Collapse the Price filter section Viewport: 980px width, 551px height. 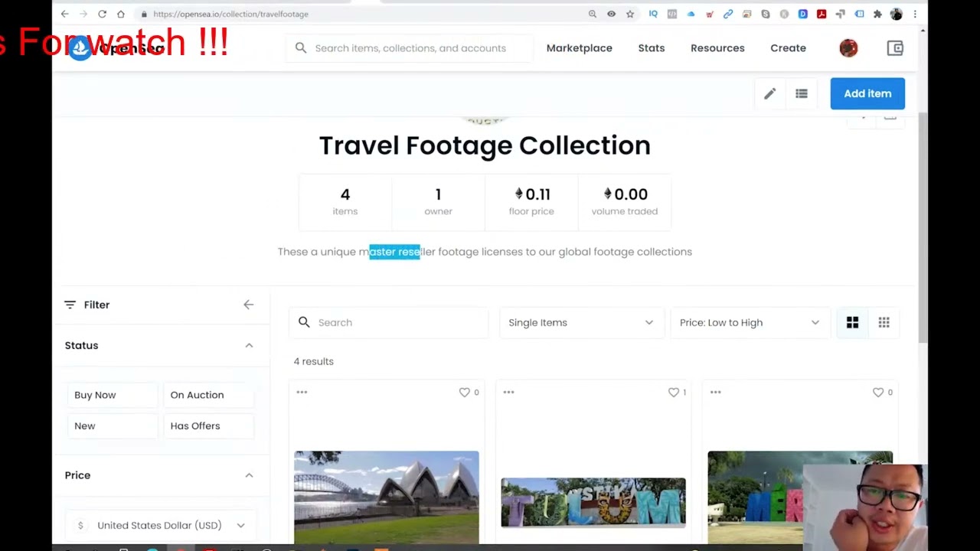(249, 475)
